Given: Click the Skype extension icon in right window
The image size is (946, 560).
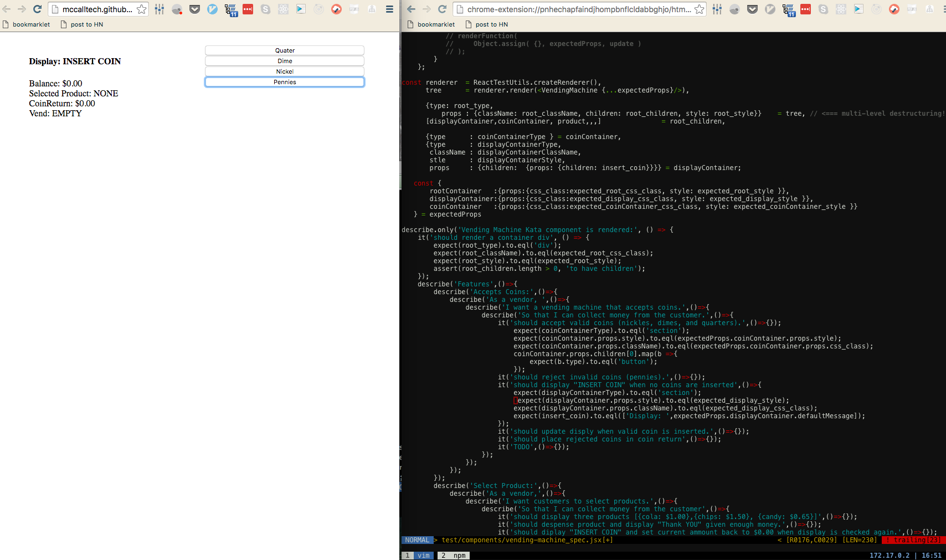Looking at the screenshot, I should click(824, 9).
